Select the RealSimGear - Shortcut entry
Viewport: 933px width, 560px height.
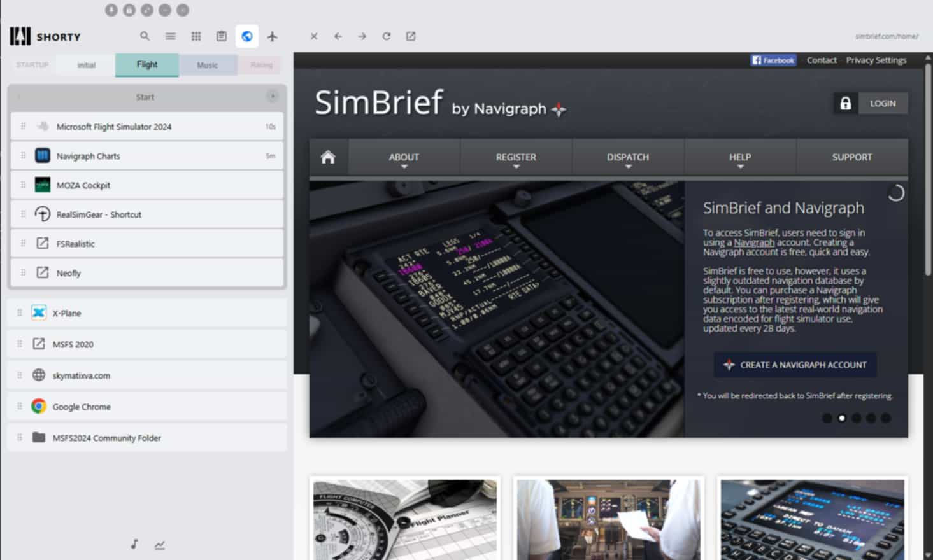click(147, 214)
